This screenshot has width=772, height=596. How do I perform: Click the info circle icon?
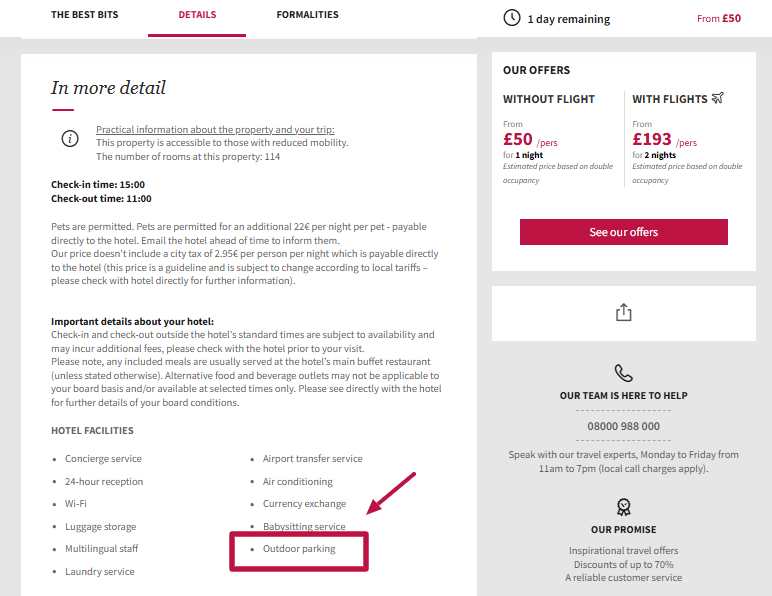(x=70, y=139)
